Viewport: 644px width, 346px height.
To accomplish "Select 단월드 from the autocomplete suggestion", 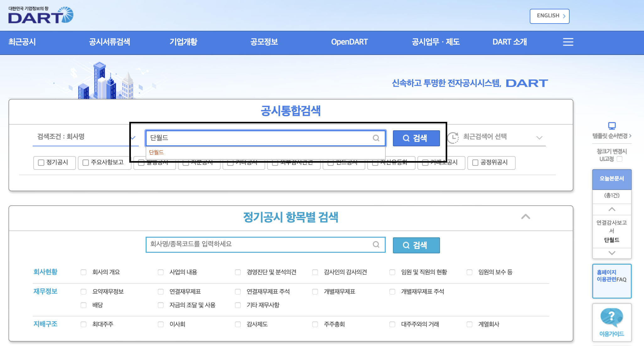I will 156,152.
